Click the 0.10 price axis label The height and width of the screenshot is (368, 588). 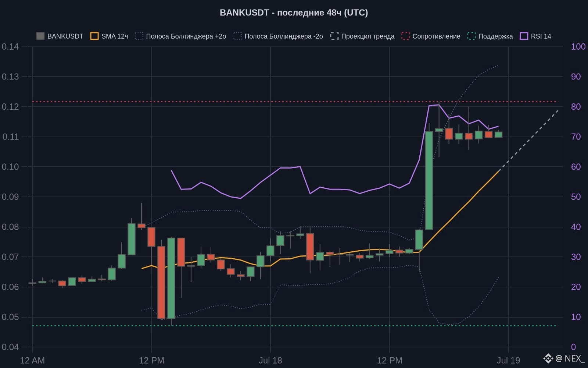(10, 167)
